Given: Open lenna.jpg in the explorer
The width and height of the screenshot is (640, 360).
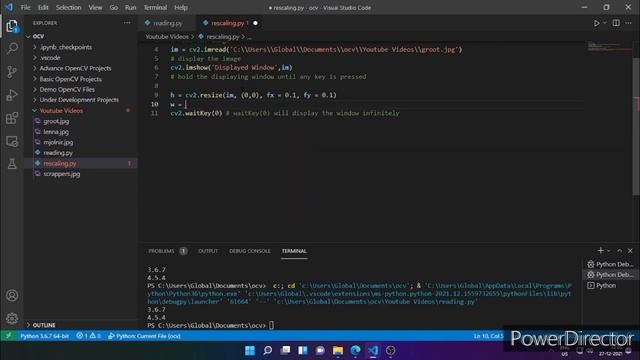Looking at the screenshot, I should click(x=56, y=132).
